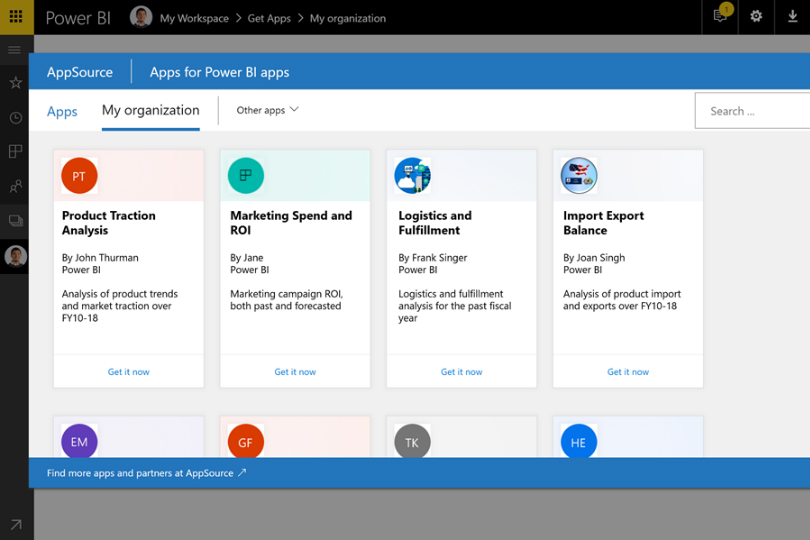The image size is (810, 540).
Task: Click the Power BI logo text
Action: click(78, 18)
